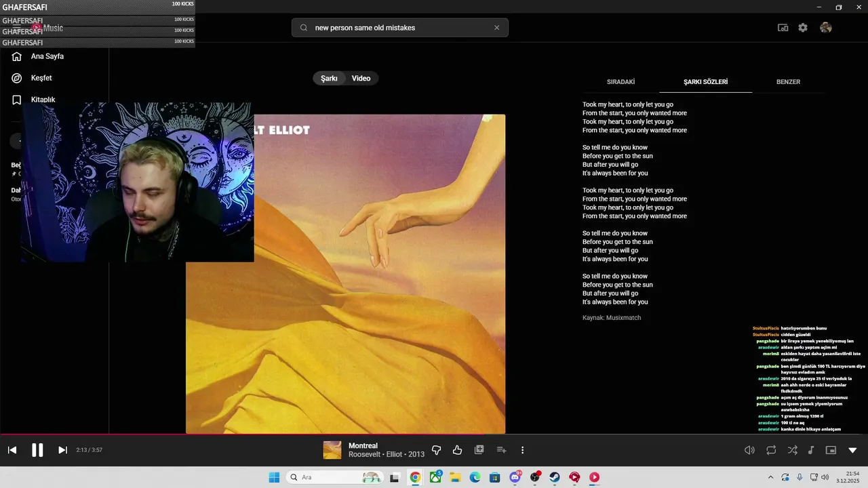Show hidden system tray icons

pos(770,477)
